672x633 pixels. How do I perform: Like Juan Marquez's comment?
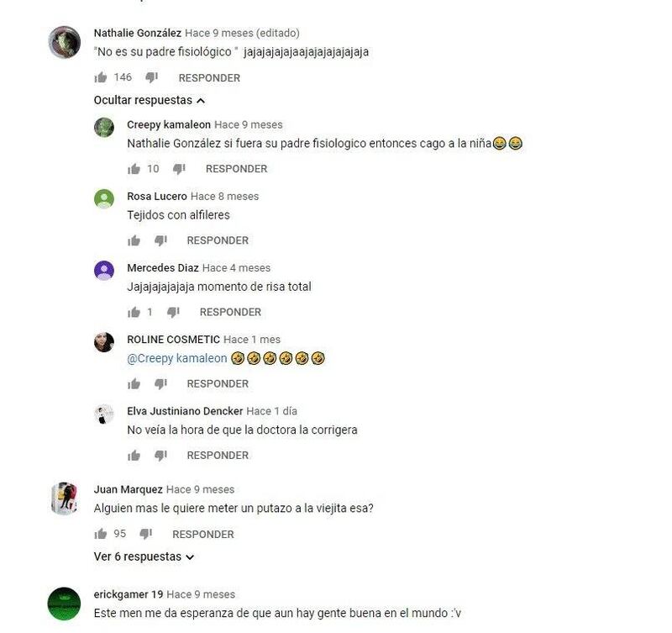coord(100,534)
